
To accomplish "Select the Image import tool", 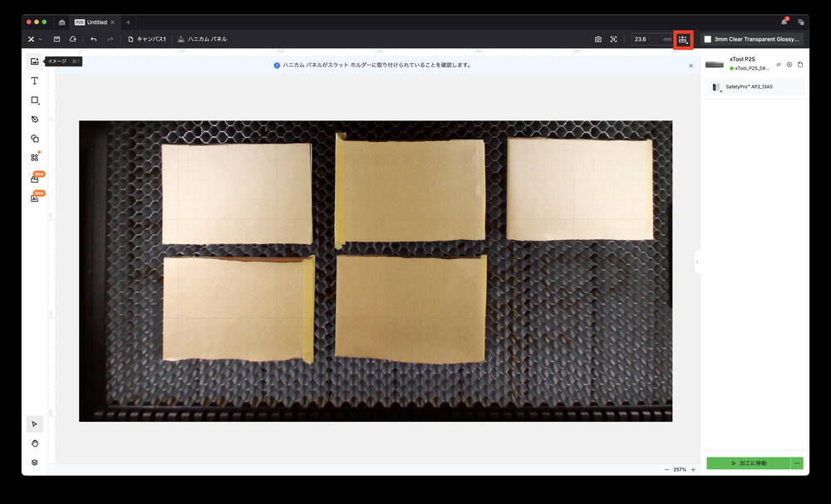I will (34, 61).
